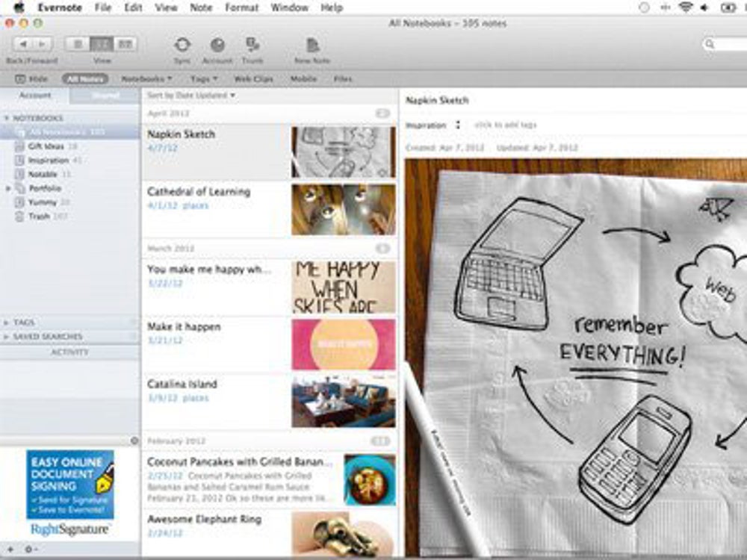Screen dimensions: 747x560
Task: Filter by Mobile notes
Action: pos(303,79)
